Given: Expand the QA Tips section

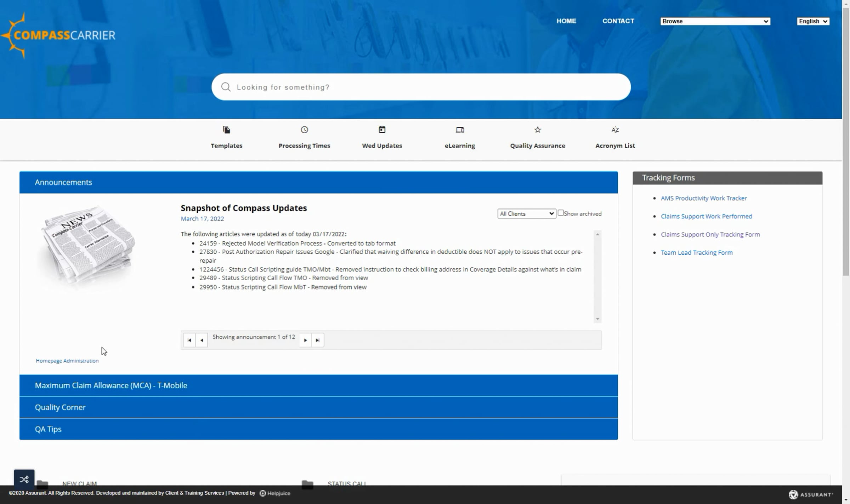Looking at the screenshot, I should (x=318, y=429).
